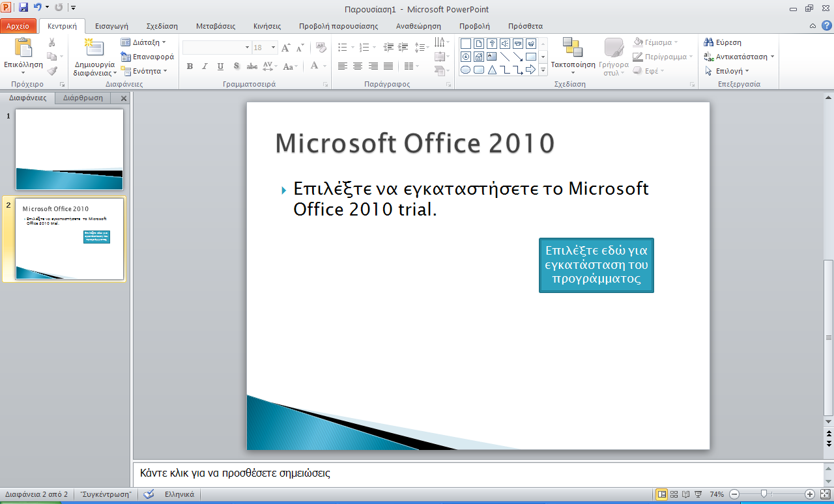This screenshot has height=504, width=834.
Task: Fit slide to current window icon
Action: point(824,494)
